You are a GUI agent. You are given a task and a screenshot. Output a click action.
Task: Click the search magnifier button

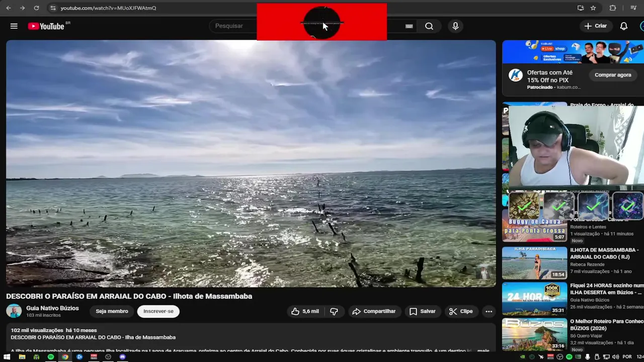click(x=429, y=26)
